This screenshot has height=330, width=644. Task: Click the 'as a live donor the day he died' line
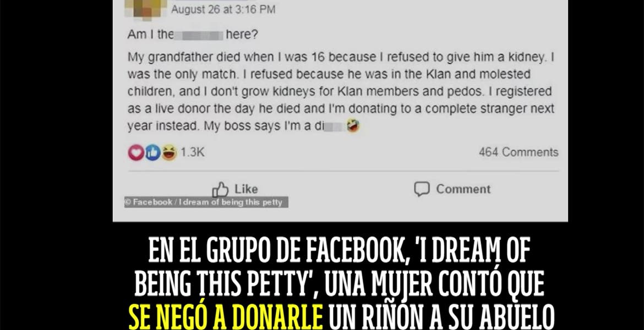341,109
